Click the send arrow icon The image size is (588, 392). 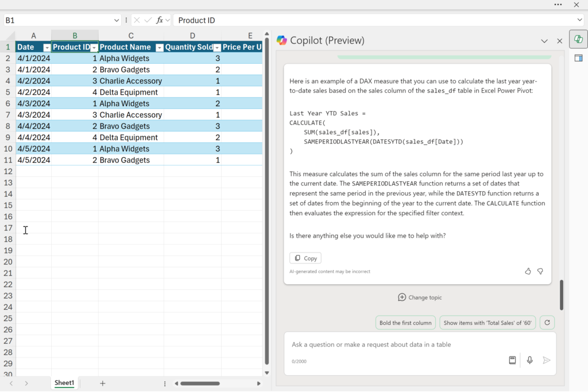(x=547, y=360)
